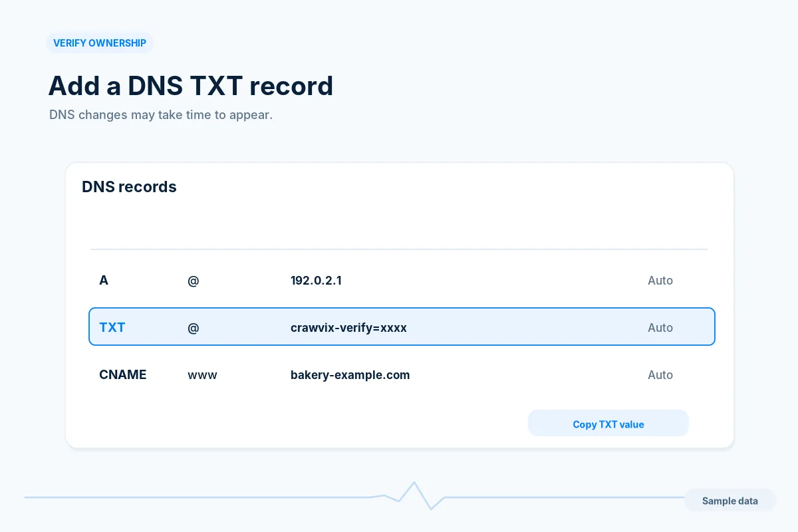This screenshot has width=798, height=532.
Task: Click the DNS records heading
Action: point(129,186)
